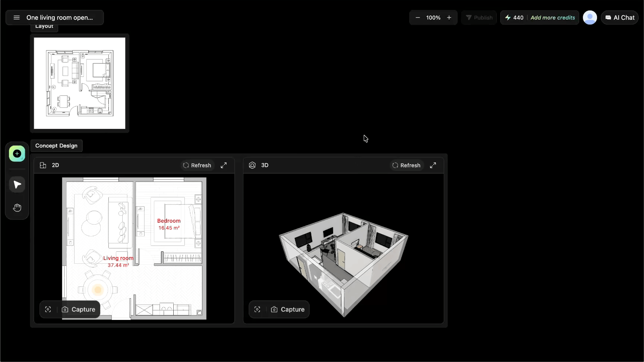Screen dimensions: 644x362
Task: Expand the 2D panel fullscreen
Action: tap(224, 165)
